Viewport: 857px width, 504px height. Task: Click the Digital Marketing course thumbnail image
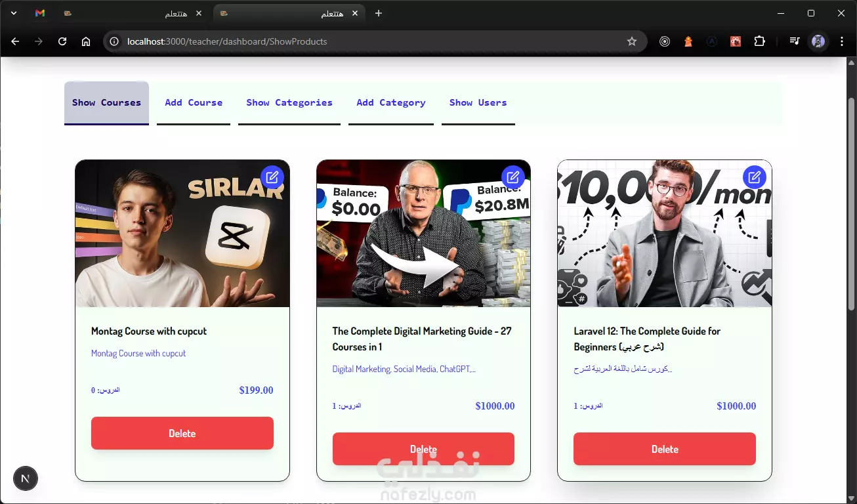pyautogui.click(x=423, y=234)
